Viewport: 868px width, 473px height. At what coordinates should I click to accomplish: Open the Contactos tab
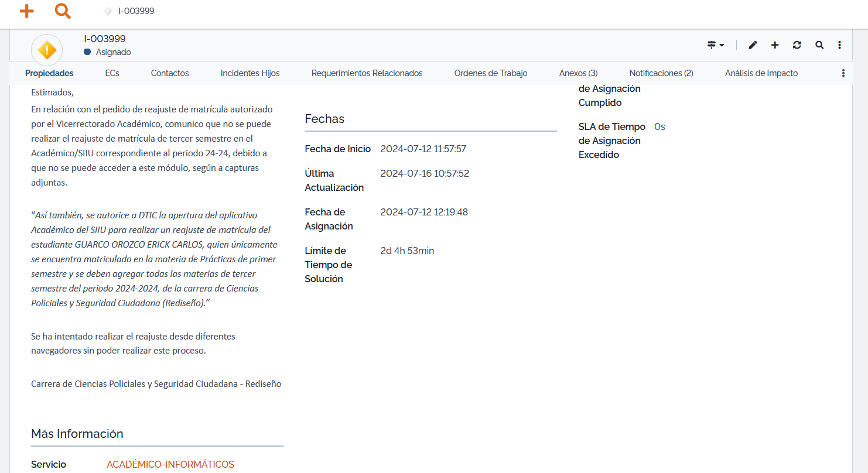click(170, 73)
